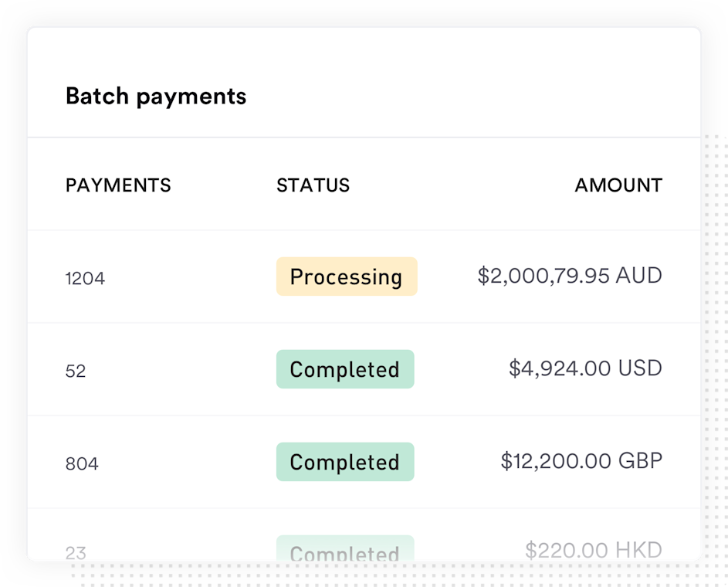The height and width of the screenshot is (587, 728).
Task: Sort by the AMOUNT column header
Action: pyautogui.click(x=618, y=185)
